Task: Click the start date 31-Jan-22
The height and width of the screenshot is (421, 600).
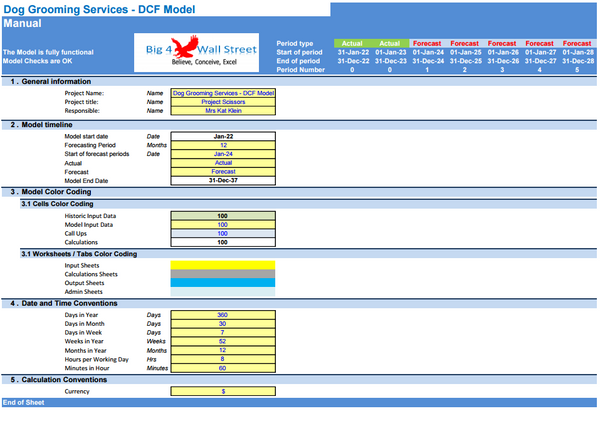Action: pyautogui.click(x=353, y=52)
